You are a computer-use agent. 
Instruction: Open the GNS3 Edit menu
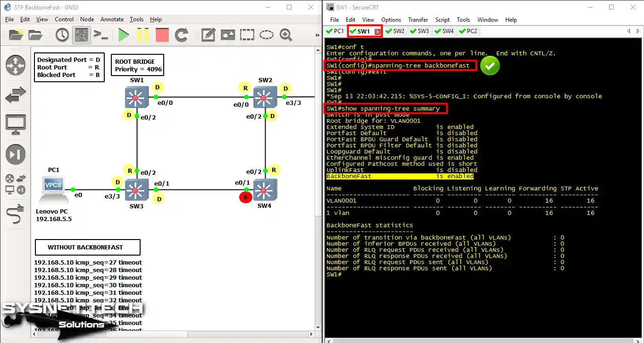pos(25,19)
